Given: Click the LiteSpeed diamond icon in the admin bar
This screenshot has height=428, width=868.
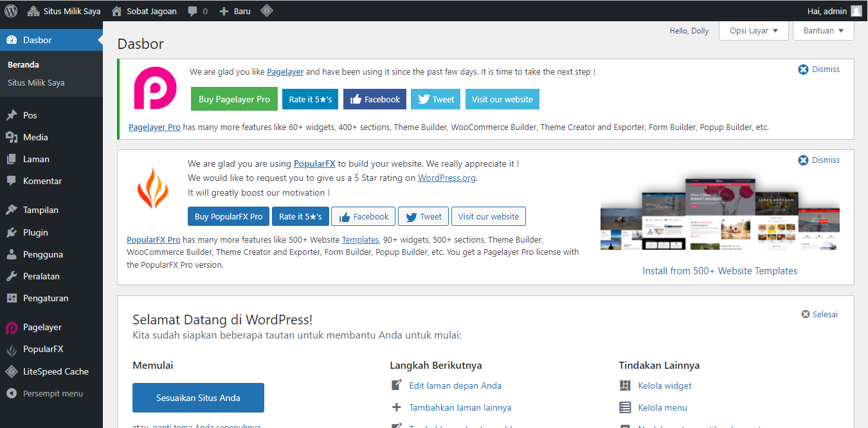Looking at the screenshot, I should coord(267,11).
